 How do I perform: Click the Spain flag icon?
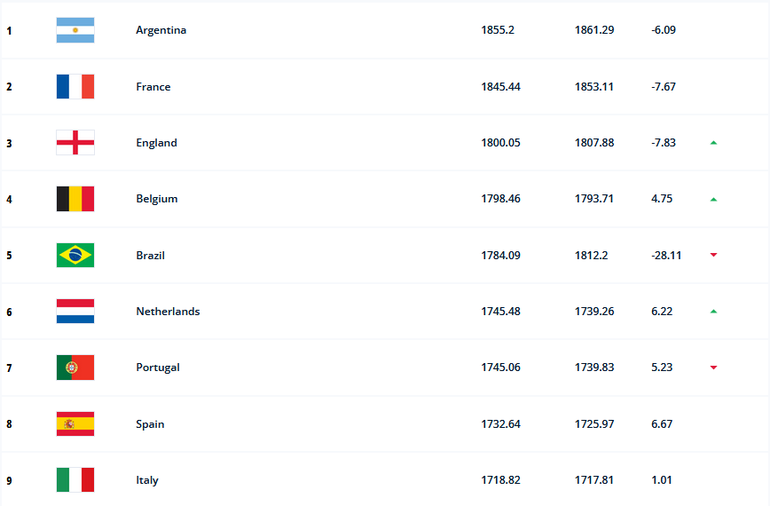click(x=75, y=424)
